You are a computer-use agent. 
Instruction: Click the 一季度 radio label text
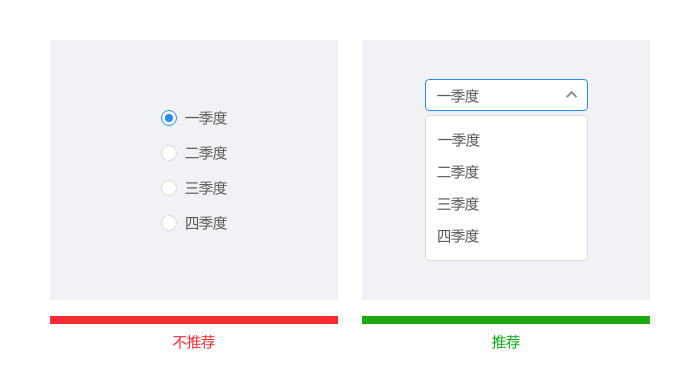click(206, 119)
